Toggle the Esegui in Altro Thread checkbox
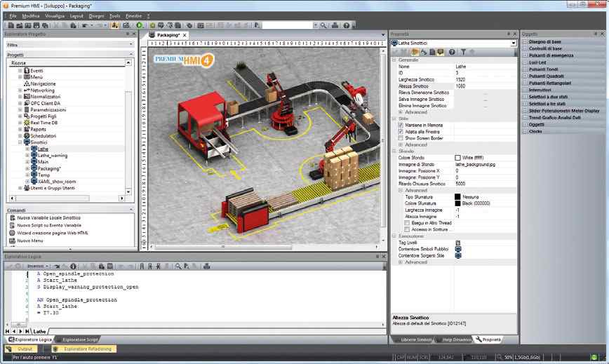The image size is (609, 364). click(x=407, y=223)
